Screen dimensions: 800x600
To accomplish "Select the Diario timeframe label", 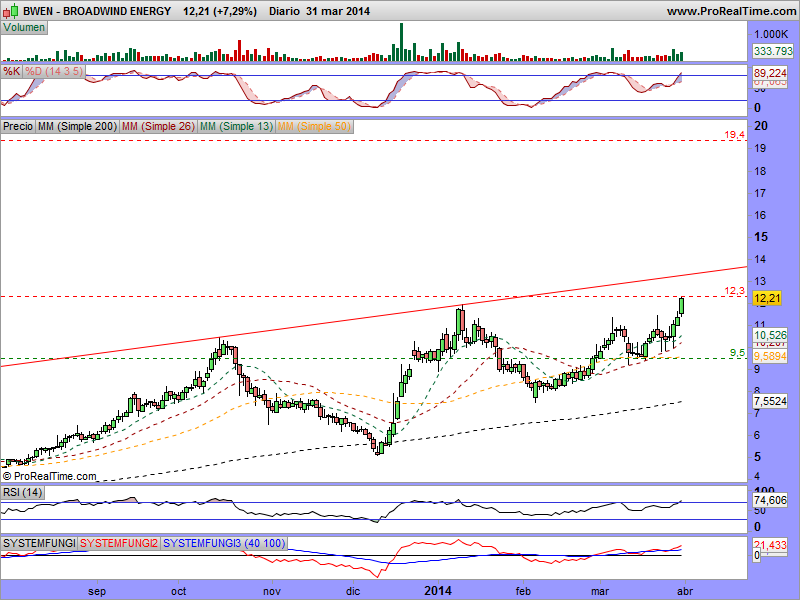I will coord(284,11).
